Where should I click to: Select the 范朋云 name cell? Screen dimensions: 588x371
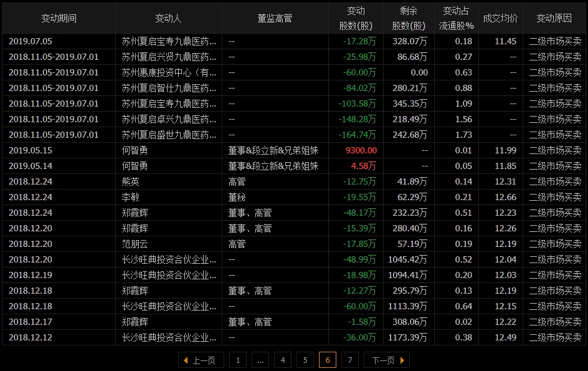135,244
